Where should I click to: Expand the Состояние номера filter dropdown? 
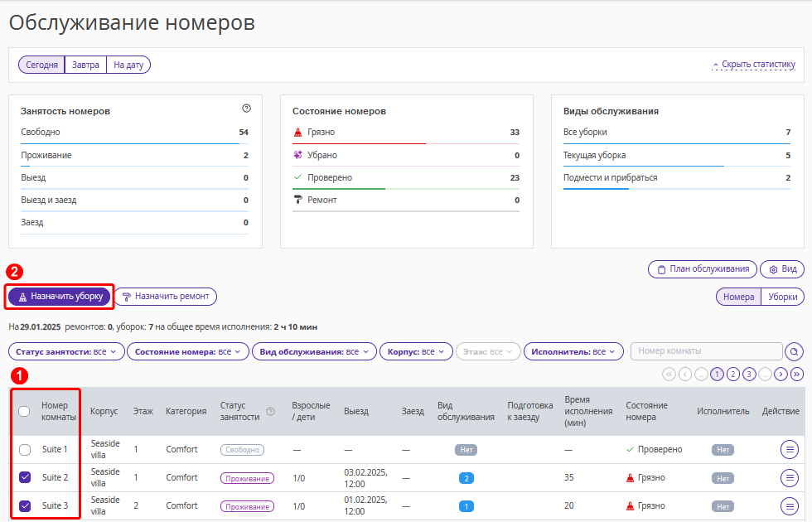tap(188, 351)
